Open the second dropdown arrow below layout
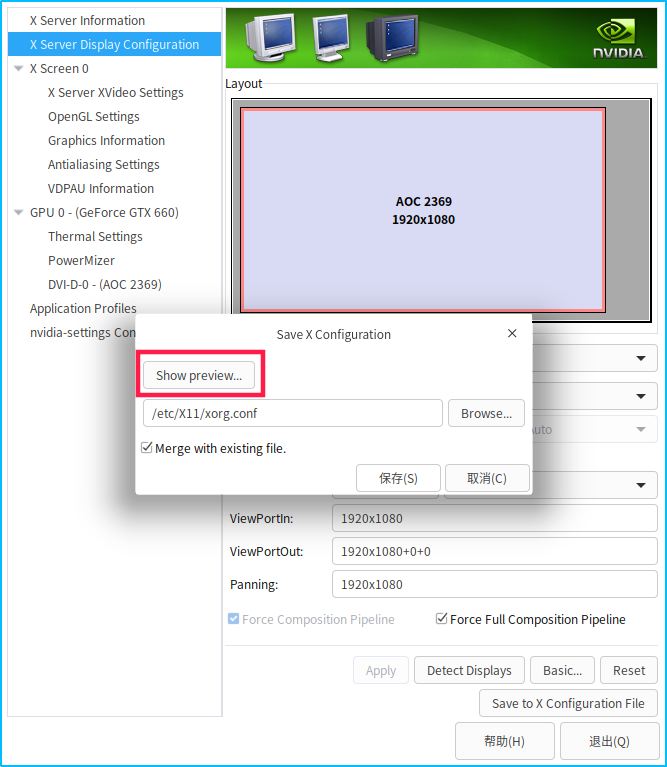The height and width of the screenshot is (767, 667). pos(641,396)
